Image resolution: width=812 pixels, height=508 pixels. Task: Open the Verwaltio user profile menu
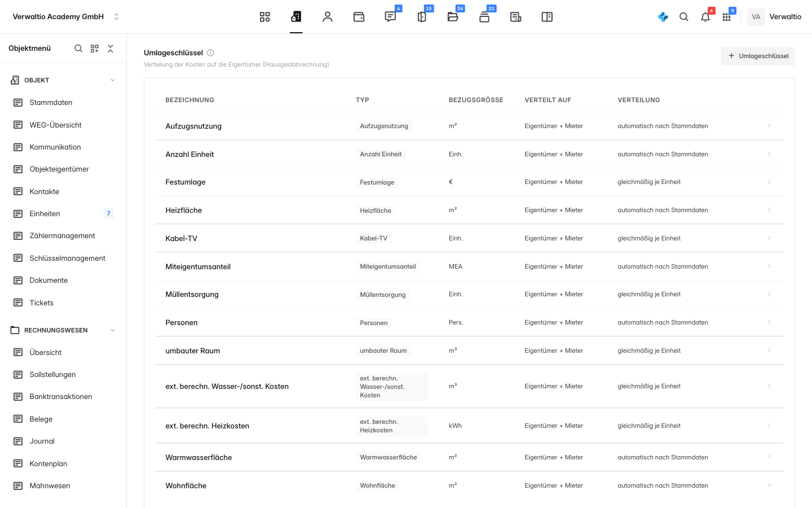(774, 17)
